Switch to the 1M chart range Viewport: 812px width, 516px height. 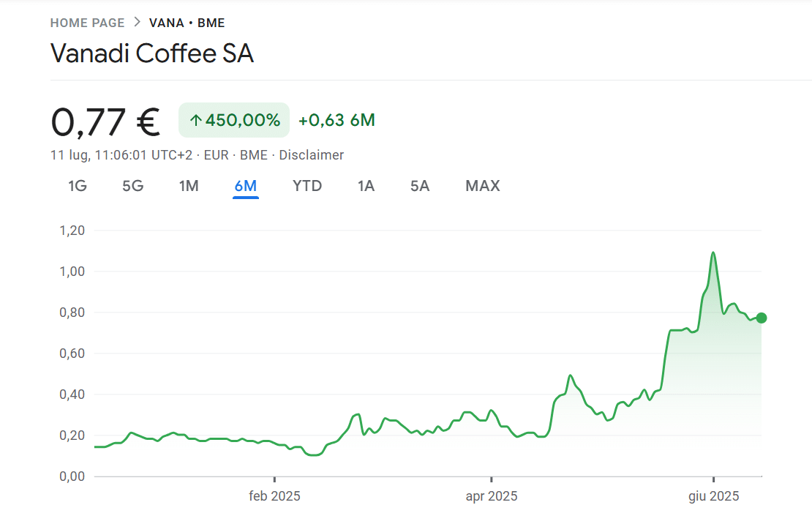pyautogui.click(x=189, y=186)
